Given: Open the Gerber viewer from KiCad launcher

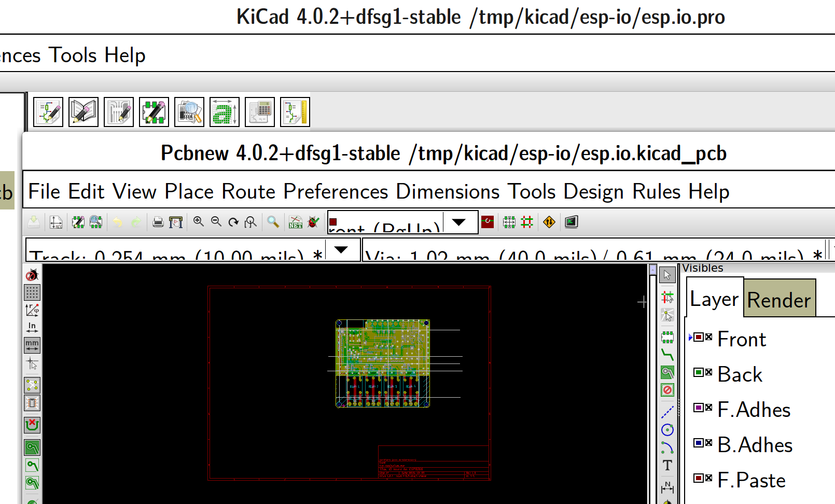Looking at the screenshot, I should 189,112.
